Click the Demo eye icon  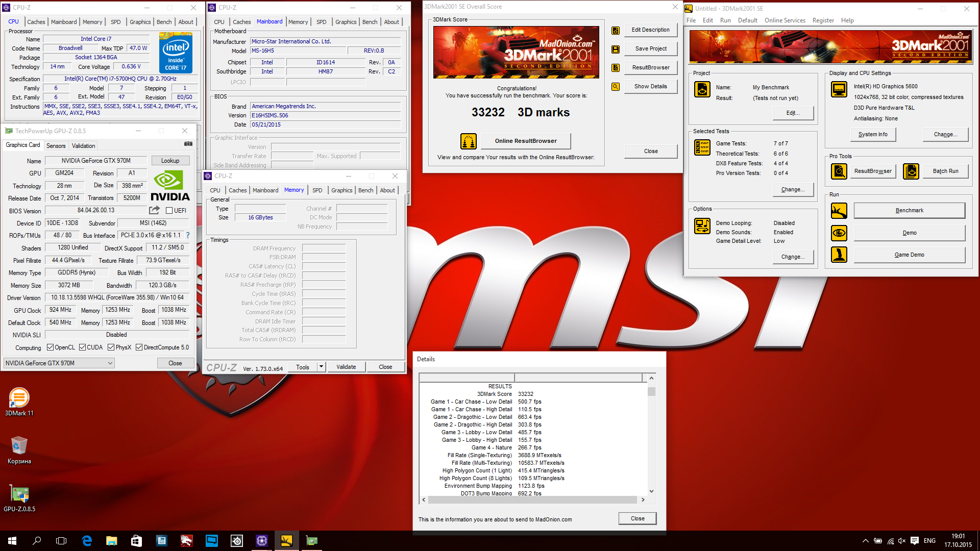[839, 233]
